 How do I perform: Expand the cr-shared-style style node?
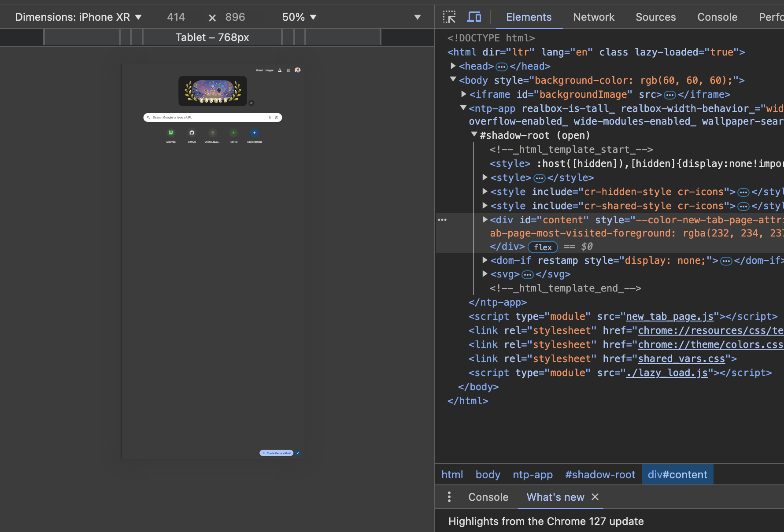tap(485, 206)
